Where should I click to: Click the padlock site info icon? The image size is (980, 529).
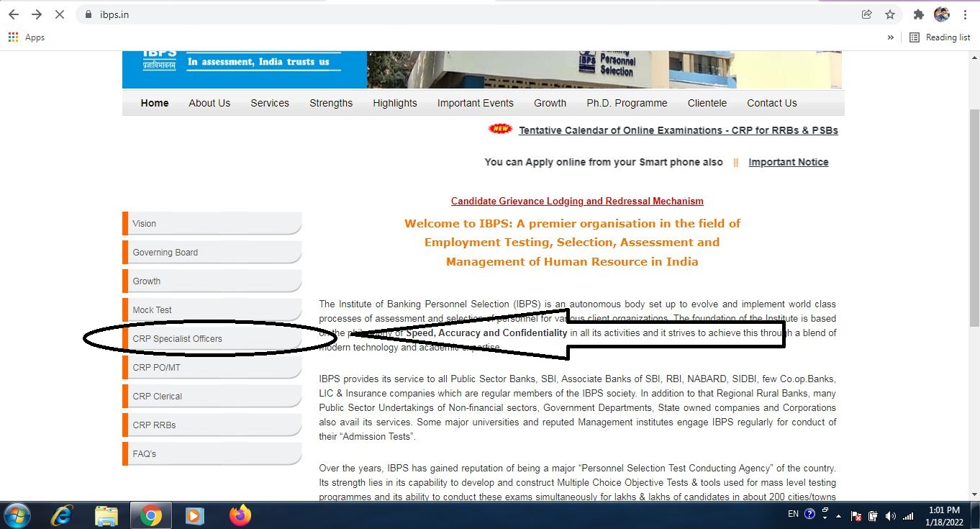(89, 14)
